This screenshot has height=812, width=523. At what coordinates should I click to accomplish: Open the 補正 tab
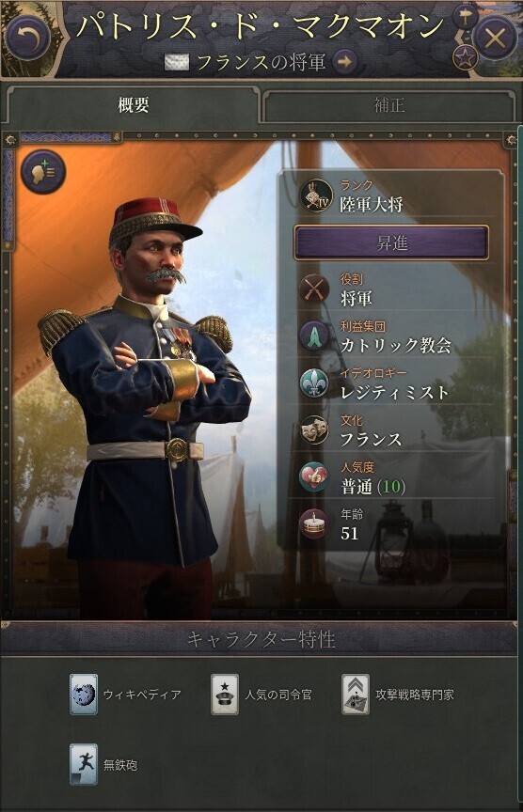[x=388, y=105]
